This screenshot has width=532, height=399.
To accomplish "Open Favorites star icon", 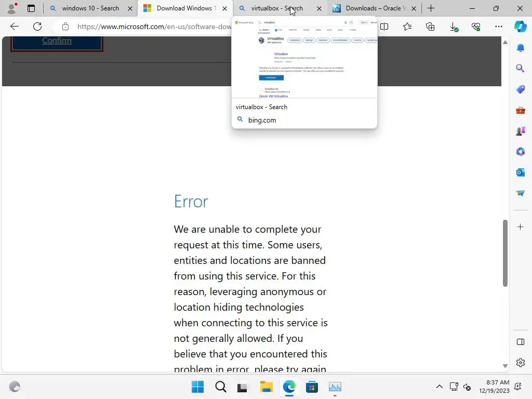I will pyautogui.click(x=407, y=26).
